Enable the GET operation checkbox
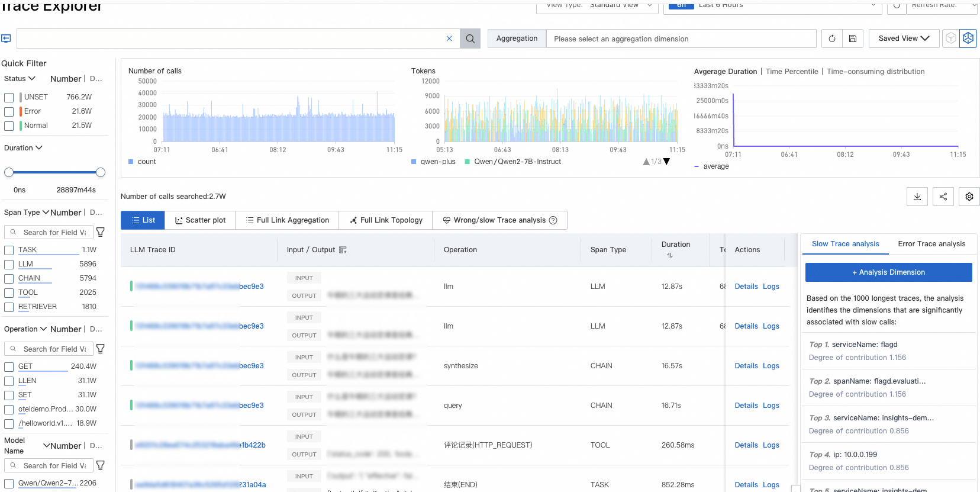This screenshot has width=980, height=492. pos(9,366)
